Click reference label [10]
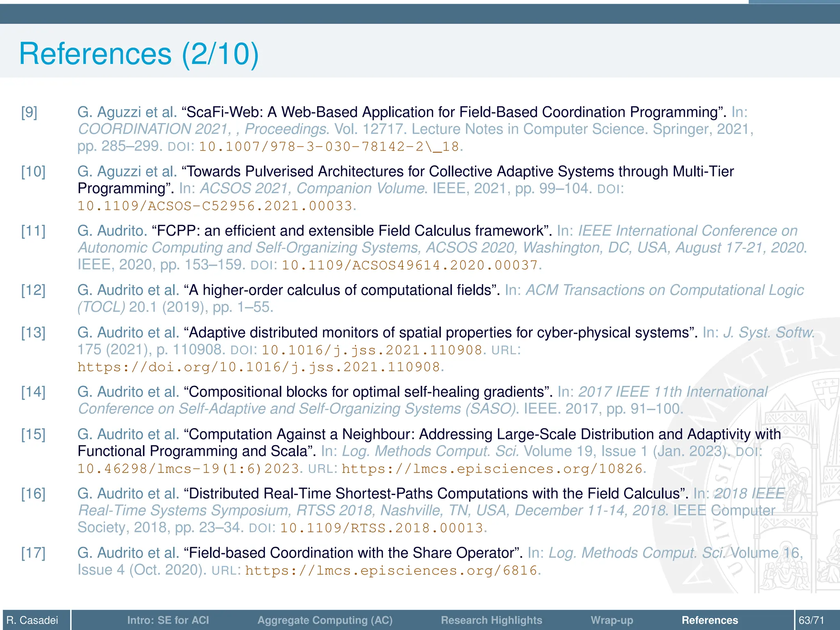The width and height of the screenshot is (840, 630). tap(33, 171)
